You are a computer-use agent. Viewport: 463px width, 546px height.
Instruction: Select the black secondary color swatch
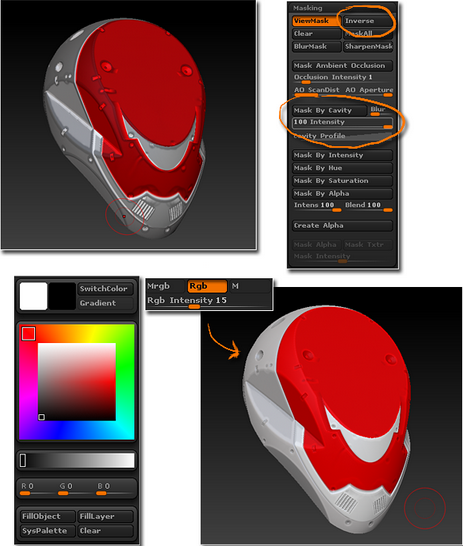[62, 296]
